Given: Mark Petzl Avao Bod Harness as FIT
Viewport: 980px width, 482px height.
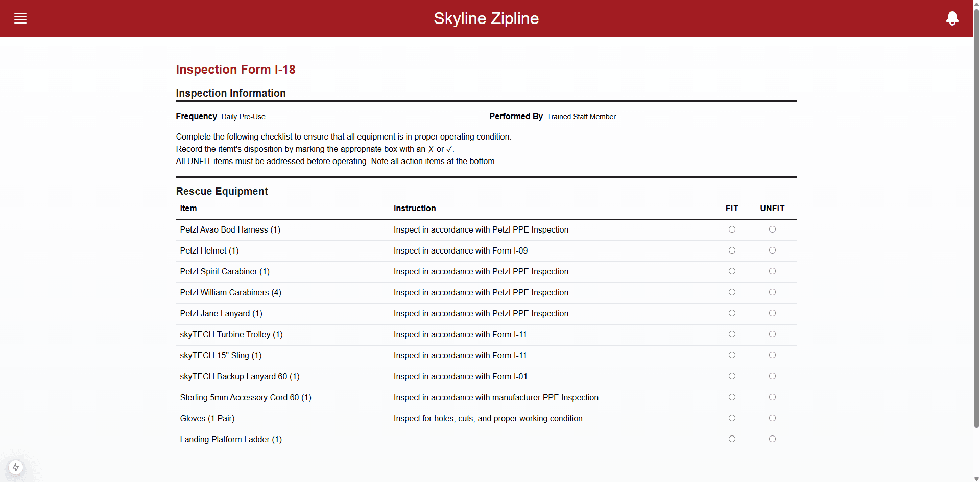Looking at the screenshot, I should [732, 229].
